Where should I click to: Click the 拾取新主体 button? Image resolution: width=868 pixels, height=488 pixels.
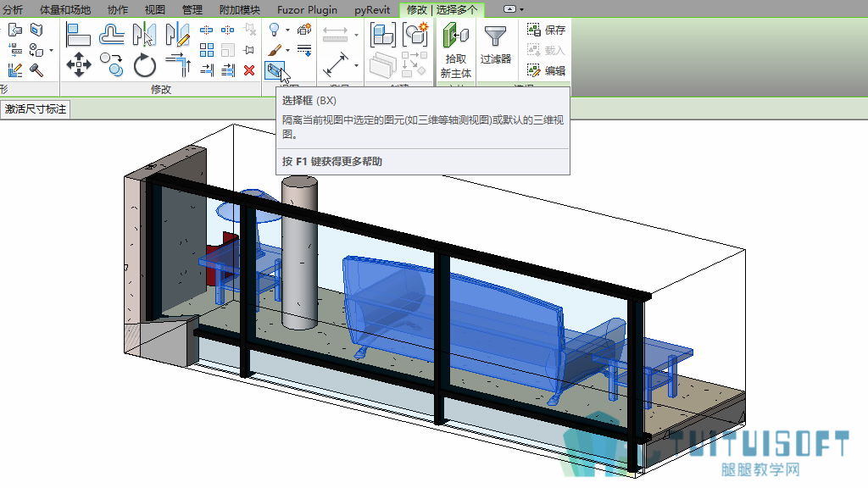click(456, 50)
